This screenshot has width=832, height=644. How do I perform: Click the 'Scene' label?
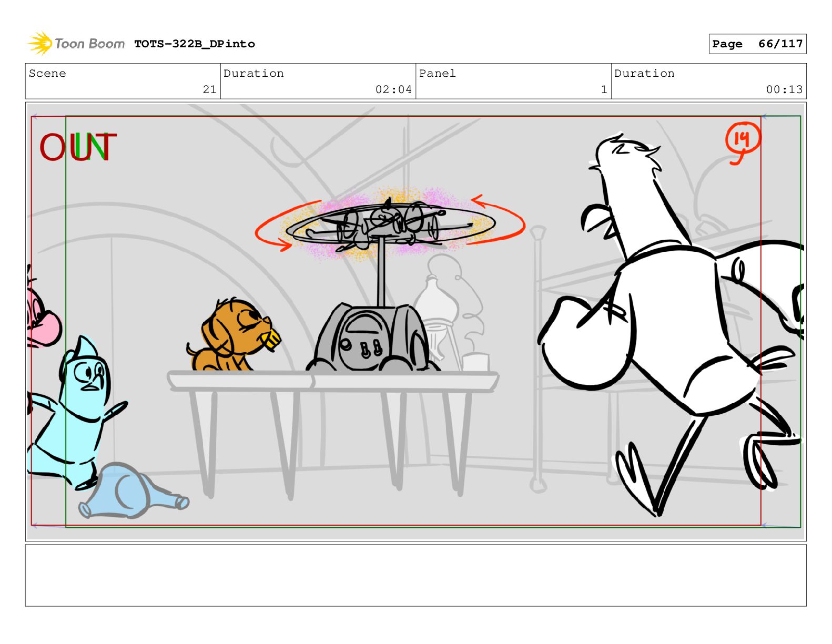tap(47, 74)
